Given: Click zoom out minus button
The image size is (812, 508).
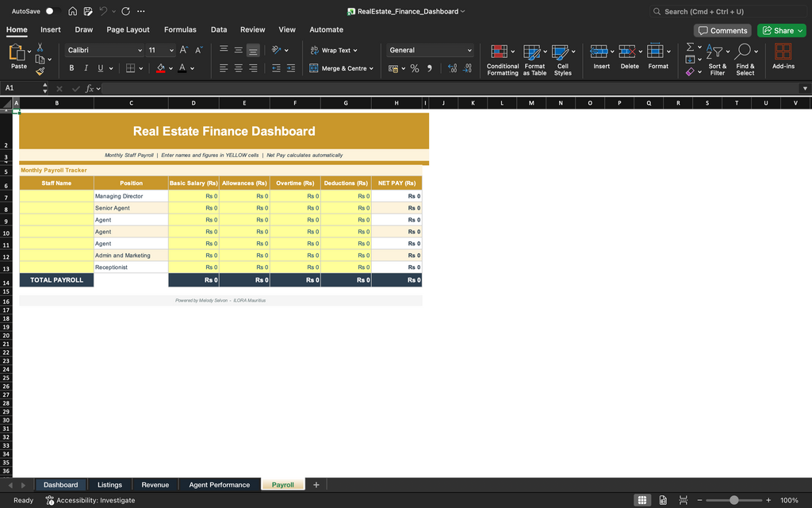Looking at the screenshot, I should pos(699,500).
